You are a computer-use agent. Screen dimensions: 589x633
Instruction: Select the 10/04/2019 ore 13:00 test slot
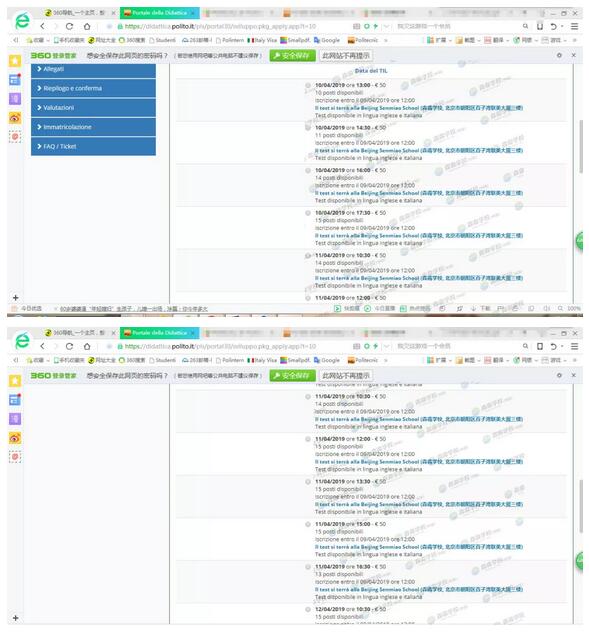click(308, 86)
